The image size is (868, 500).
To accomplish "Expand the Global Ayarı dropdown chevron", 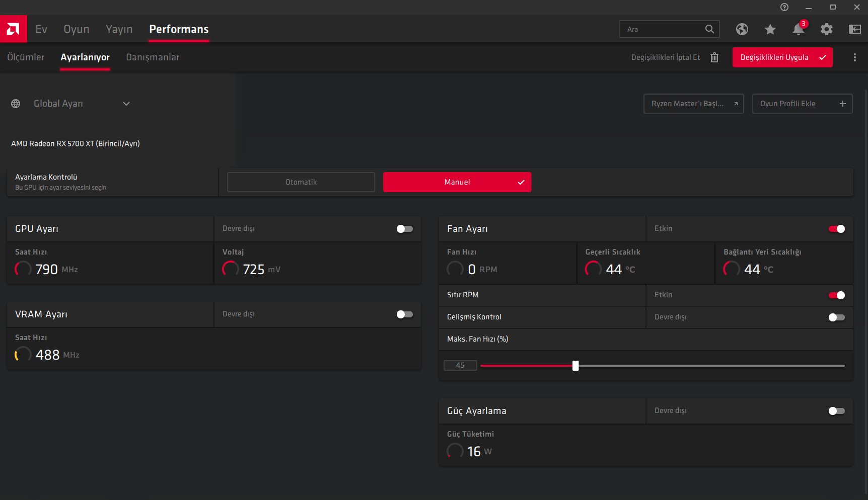I will pos(126,104).
